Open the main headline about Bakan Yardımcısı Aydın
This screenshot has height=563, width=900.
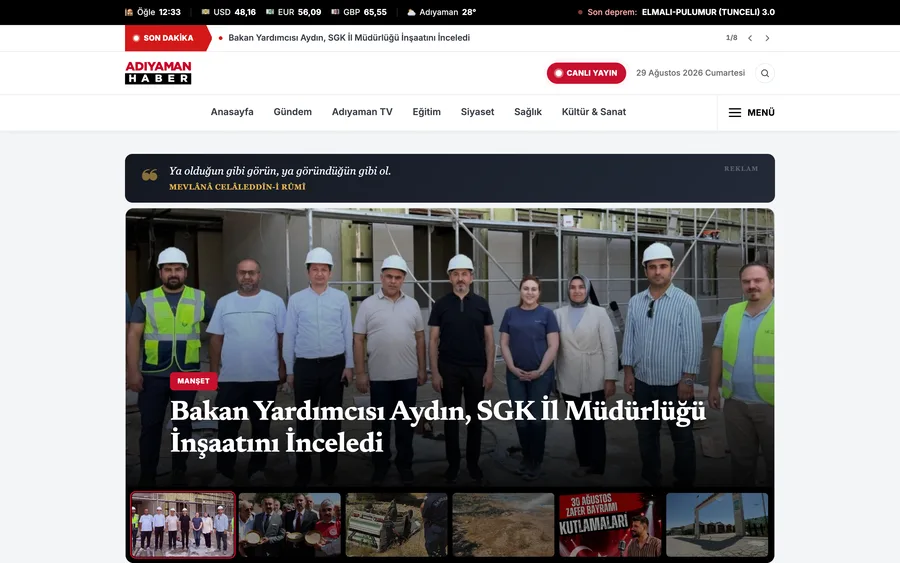click(438, 426)
